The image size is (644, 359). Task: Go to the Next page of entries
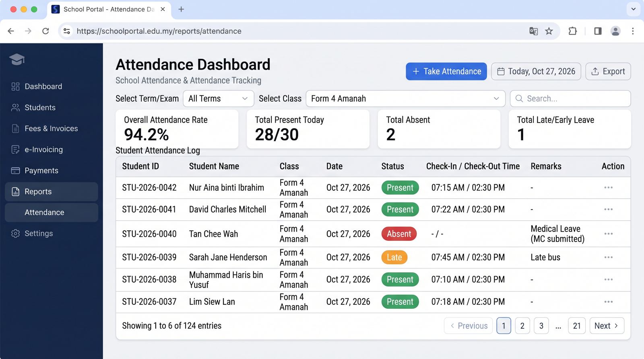point(607,326)
